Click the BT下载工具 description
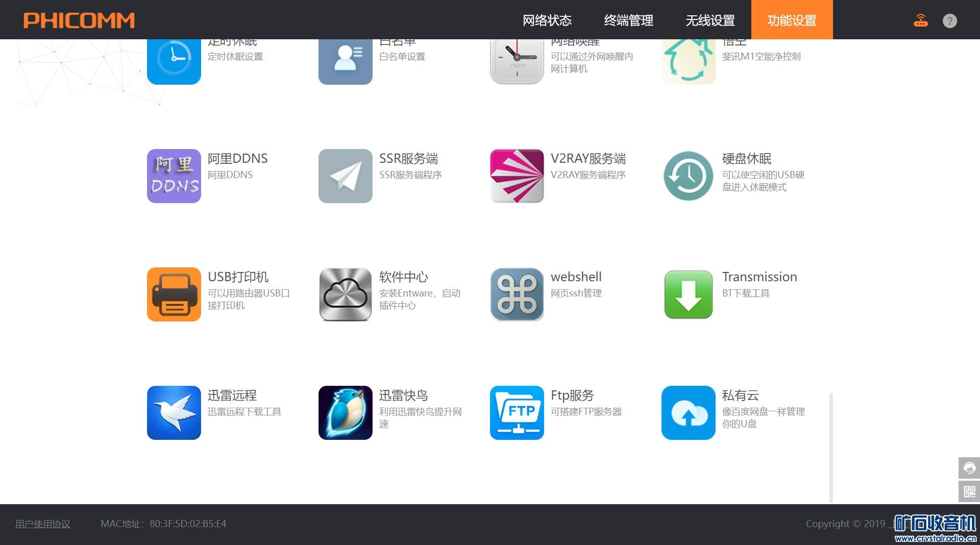Screen dimensions: 980x545 (746, 293)
